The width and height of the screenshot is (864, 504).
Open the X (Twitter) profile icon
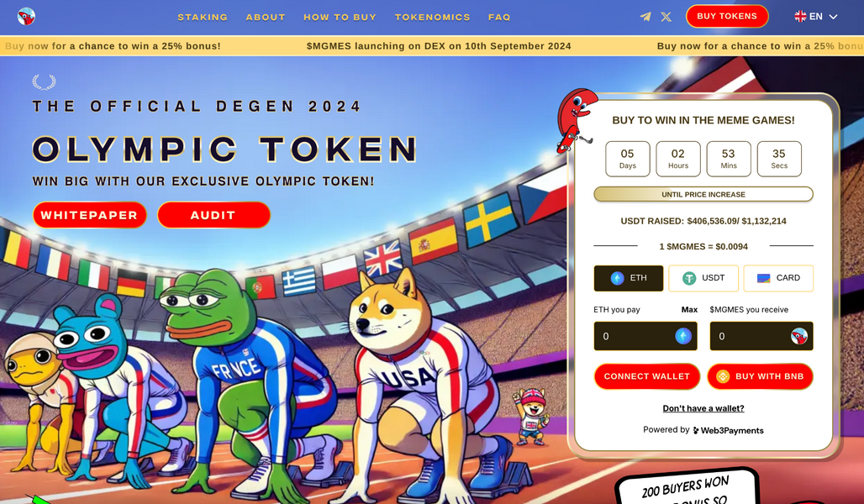[x=666, y=17]
